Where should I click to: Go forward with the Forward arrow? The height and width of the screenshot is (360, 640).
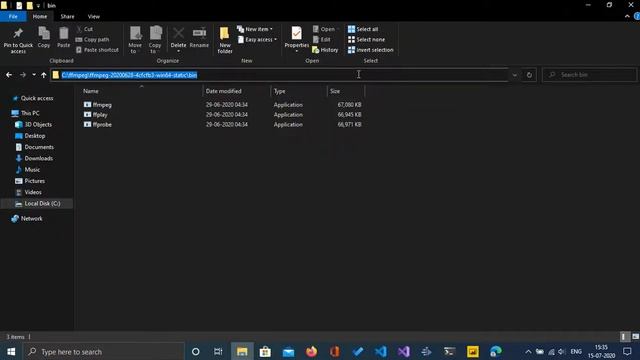click(23, 75)
